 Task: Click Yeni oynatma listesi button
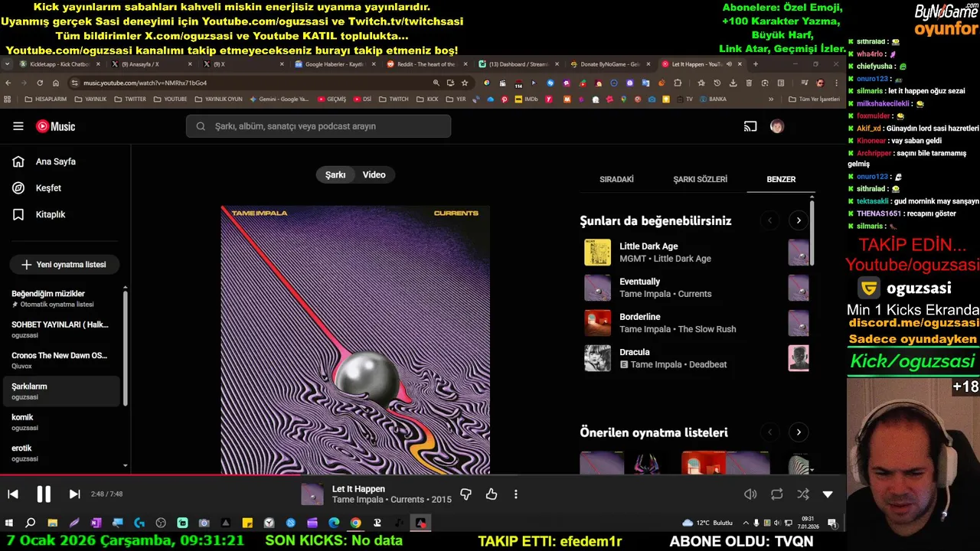tap(64, 264)
